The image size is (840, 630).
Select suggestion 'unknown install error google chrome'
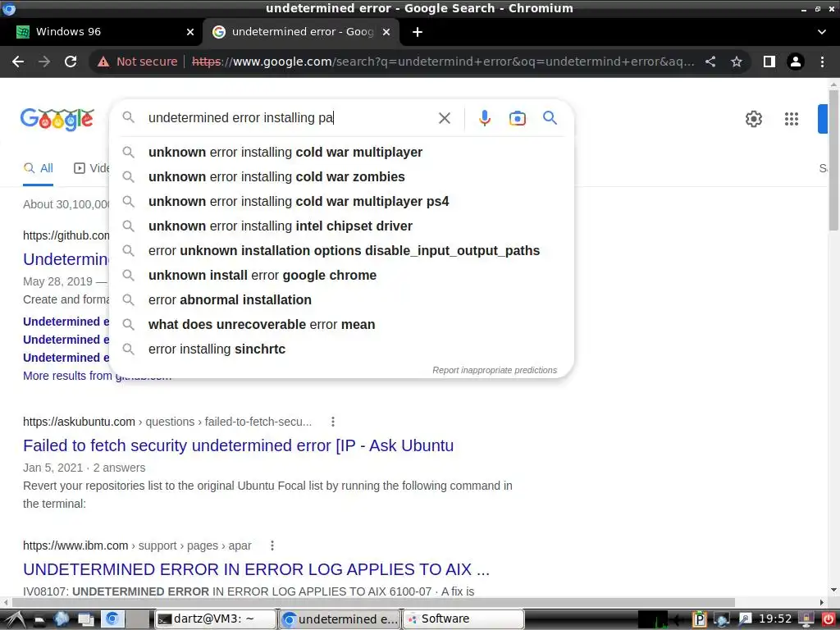(x=341, y=276)
